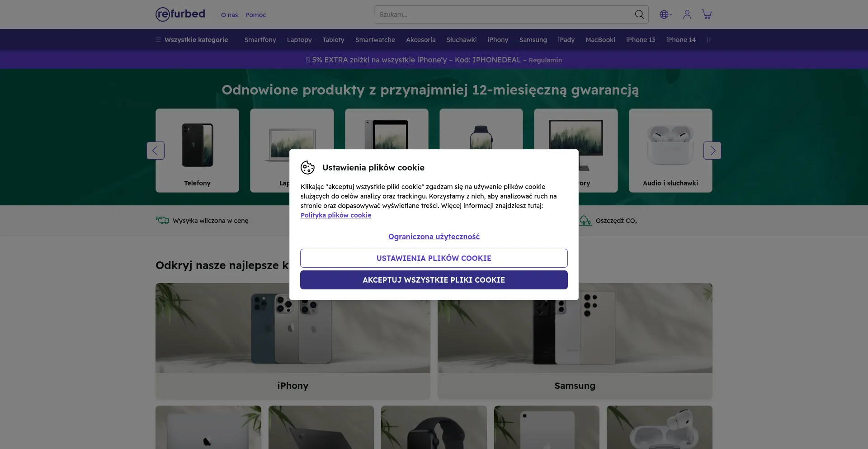Open the Samsung navigation item
The height and width of the screenshot is (449, 868).
point(533,40)
